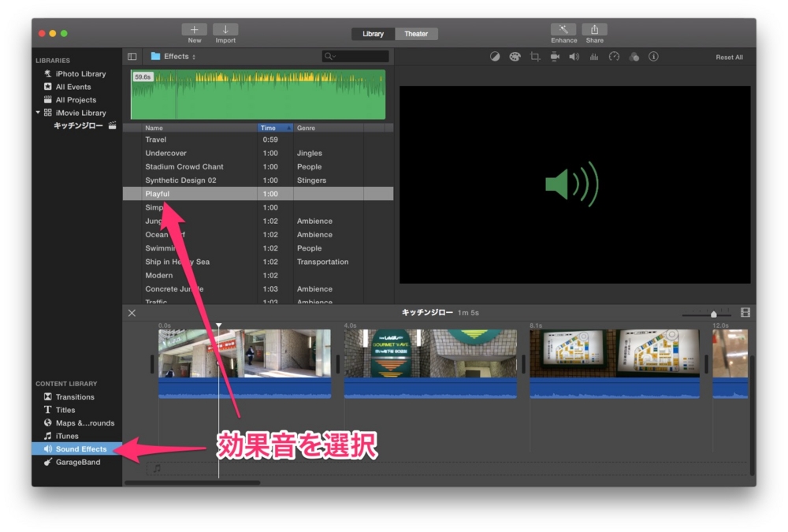Select iPhoto Library in sidebar
Screen dimensions: 788x532
(x=76, y=73)
